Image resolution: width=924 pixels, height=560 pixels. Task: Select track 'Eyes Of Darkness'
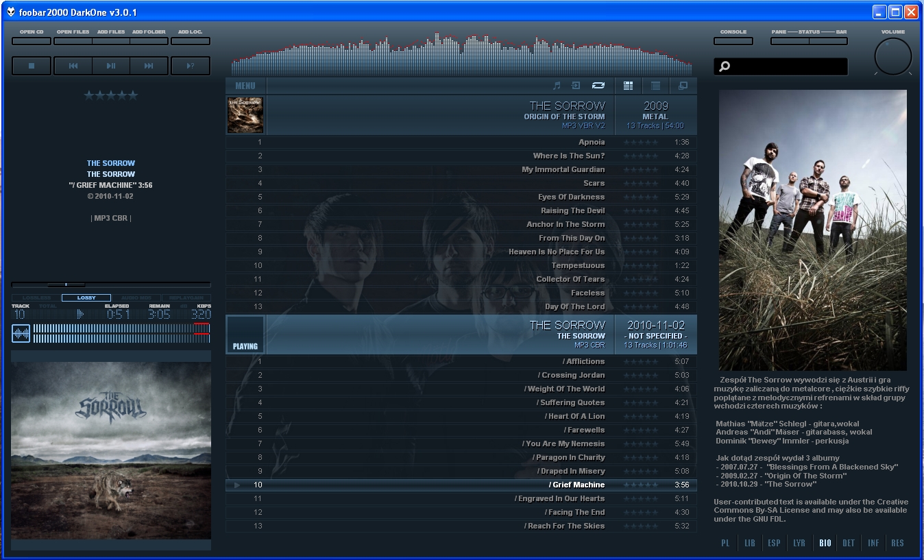point(461,197)
